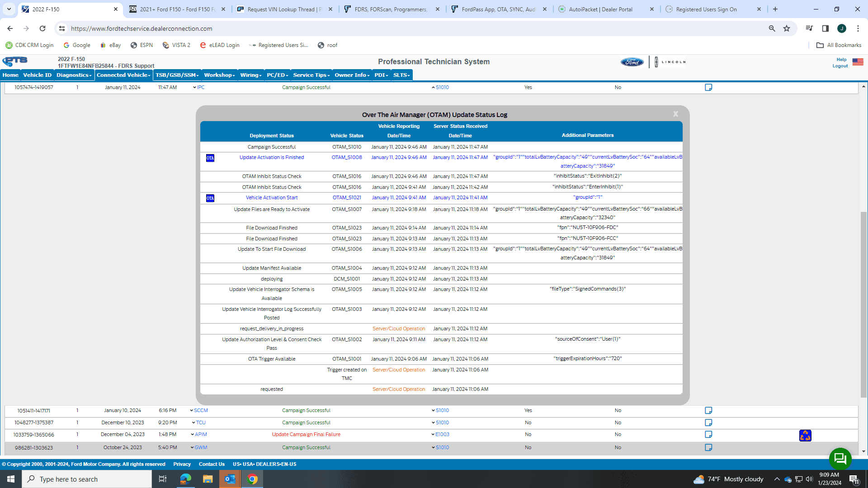Expand the IPC module row
Screen dimensions: 868x488
click(x=199, y=88)
